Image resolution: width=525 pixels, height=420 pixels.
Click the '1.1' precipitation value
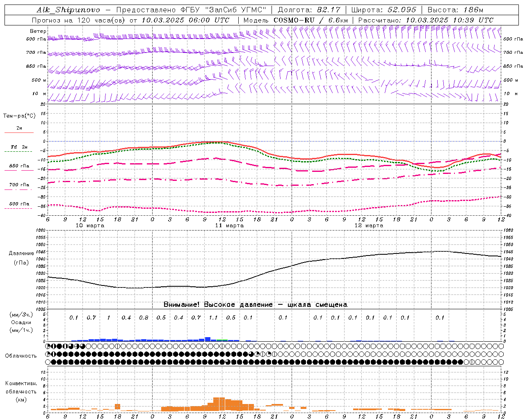pos(213,317)
